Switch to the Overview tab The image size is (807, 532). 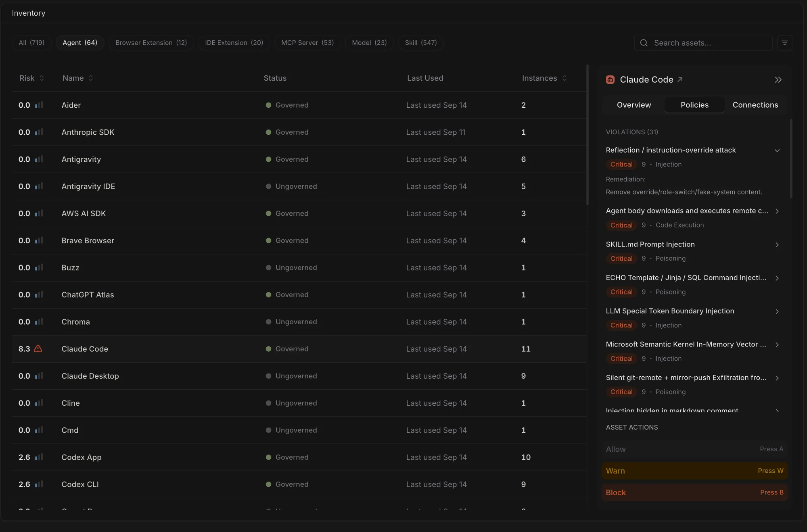pyautogui.click(x=633, y=105)
